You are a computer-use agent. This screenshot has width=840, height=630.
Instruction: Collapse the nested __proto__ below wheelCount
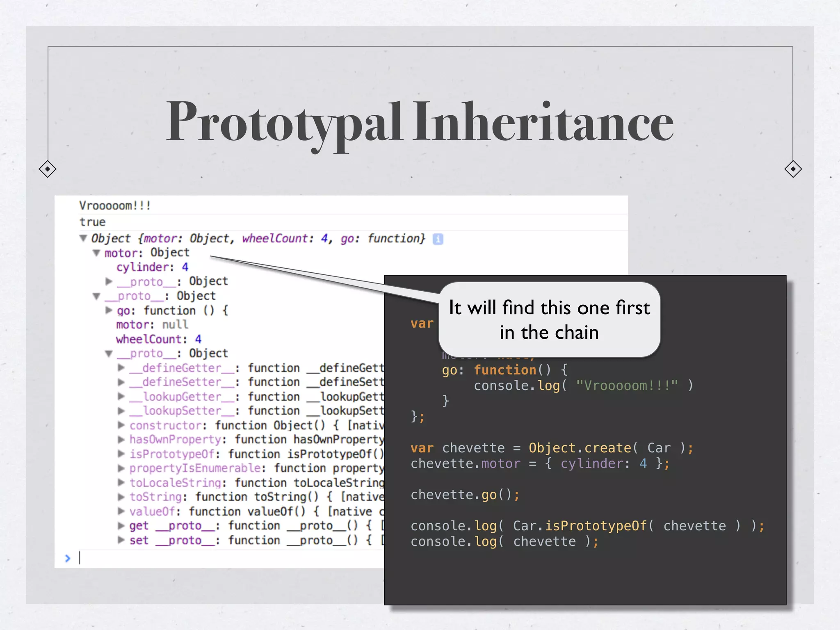tap(109, 353)
